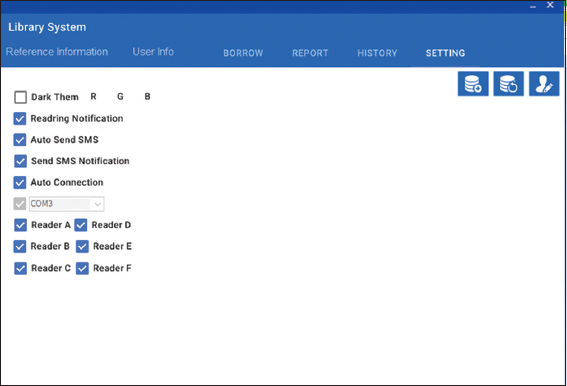Select the SETTING tab
This screenshot has height=386, width=567.
(445, 53)
